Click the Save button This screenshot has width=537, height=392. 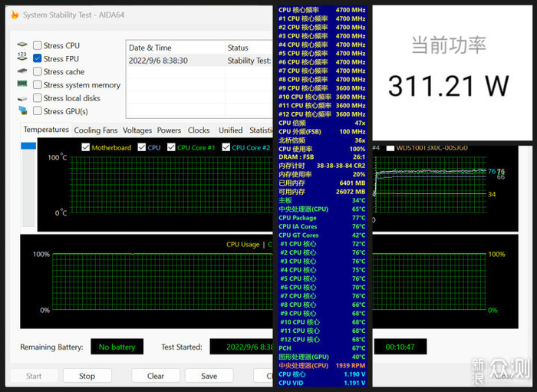tap(209, 376)
